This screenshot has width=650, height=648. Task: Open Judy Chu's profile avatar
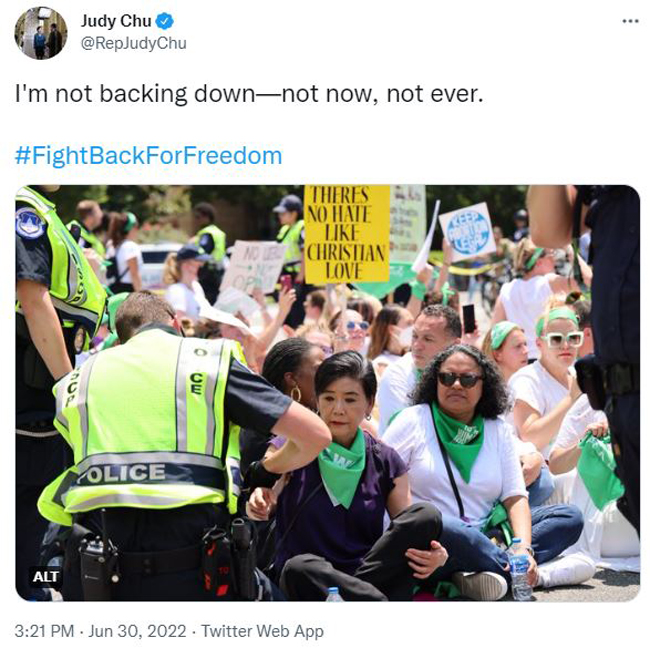click(x=41, y=33)
